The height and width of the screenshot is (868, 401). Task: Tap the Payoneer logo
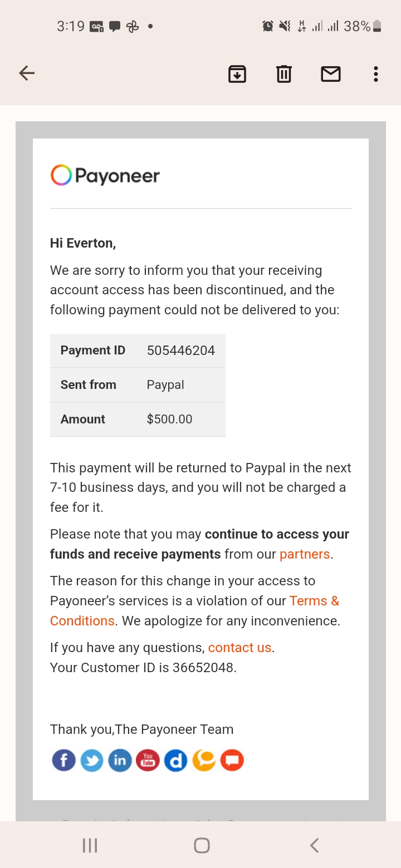click(x=105, y=176)
